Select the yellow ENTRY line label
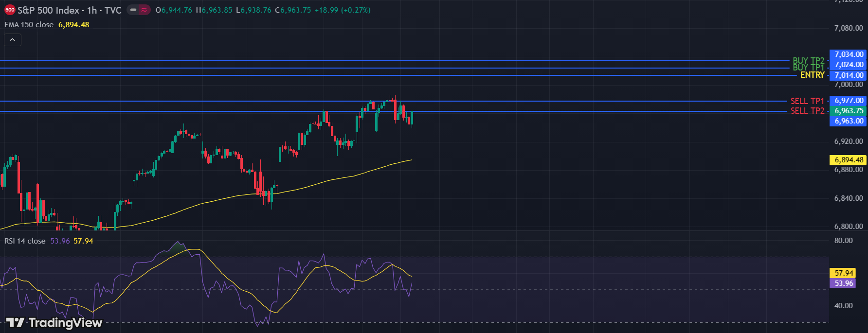 pyautogui.click(x=812, y=75)
